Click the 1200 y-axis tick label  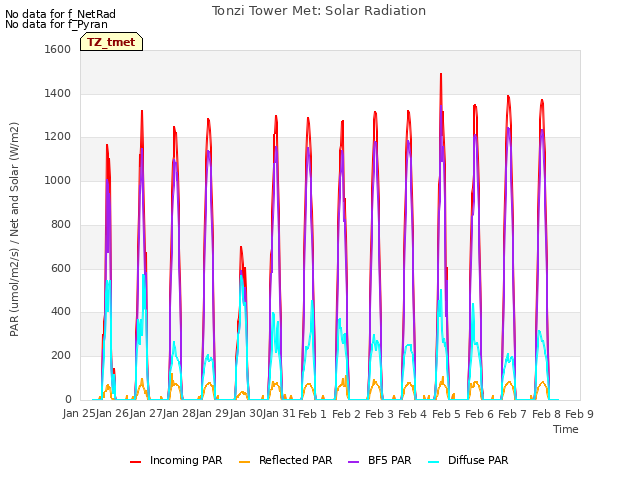coord(58,137)
